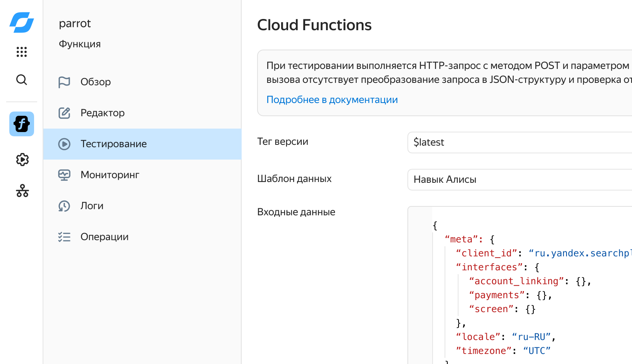Click the play icon beside Тестирование
Viewport: 632px width, 364px height.
tap(64, 144)
